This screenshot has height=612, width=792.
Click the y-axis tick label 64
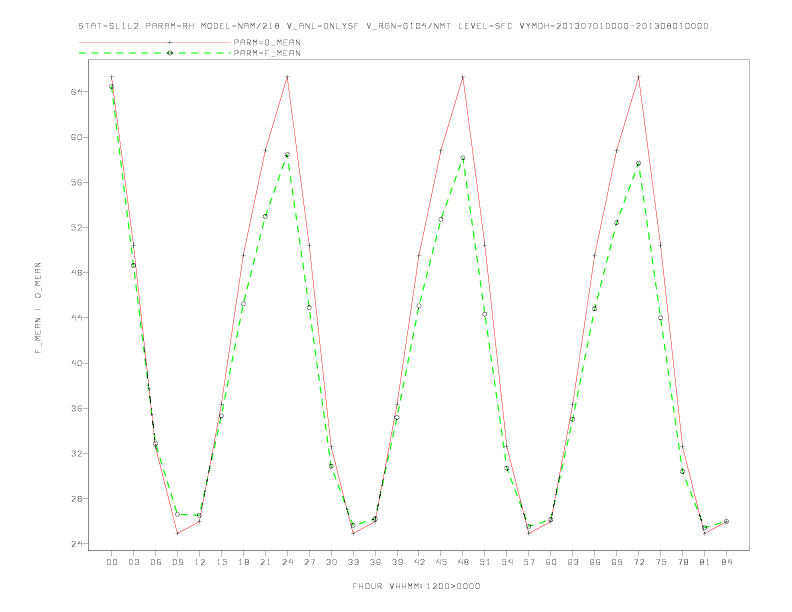(77, 92)
